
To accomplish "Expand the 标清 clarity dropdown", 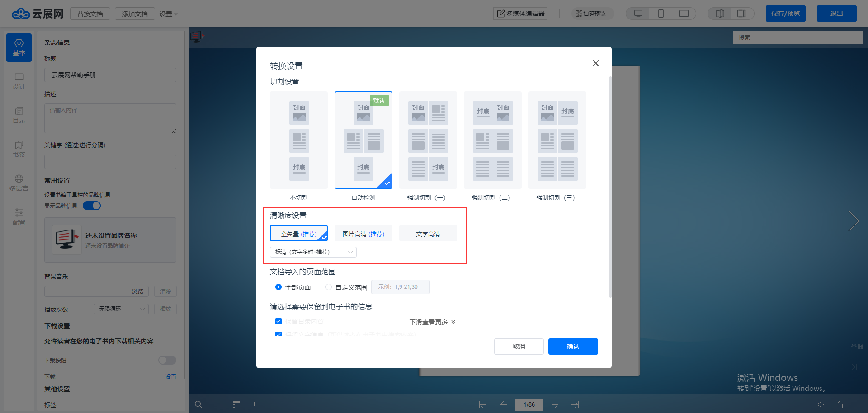I will 313,252.
